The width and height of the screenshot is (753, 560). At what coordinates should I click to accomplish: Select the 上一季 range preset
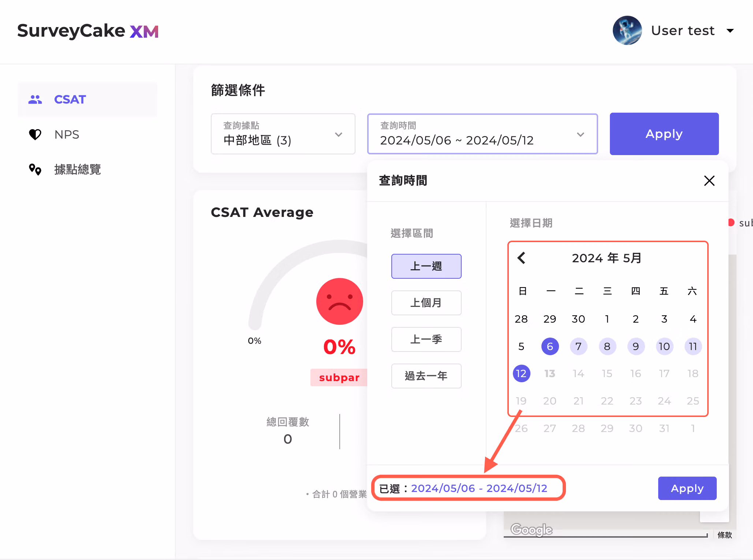point(426,339)
